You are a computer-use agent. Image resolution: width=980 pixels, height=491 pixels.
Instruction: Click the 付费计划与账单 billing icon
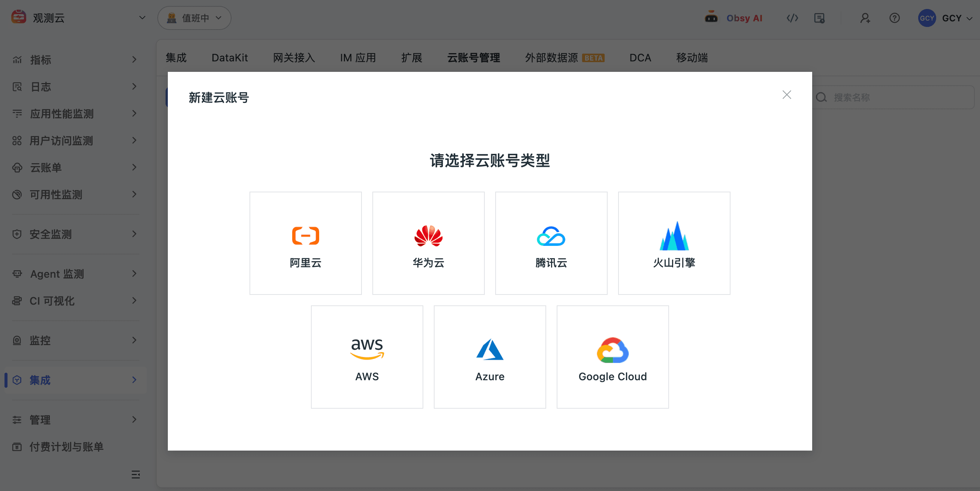17,447
